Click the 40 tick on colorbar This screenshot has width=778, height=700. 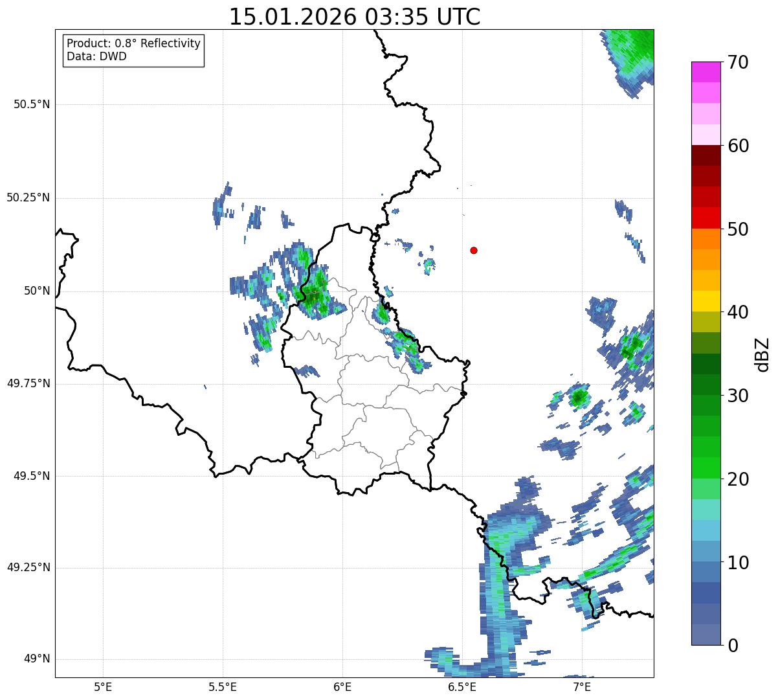[739, 312]
